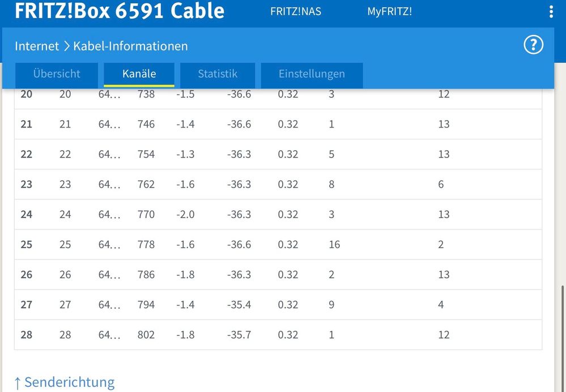Image resolution: width=566 pixels, height=392 pixels.
Task: Click the Kabel-Informationen breadcrumb
Action: (130, 46)
